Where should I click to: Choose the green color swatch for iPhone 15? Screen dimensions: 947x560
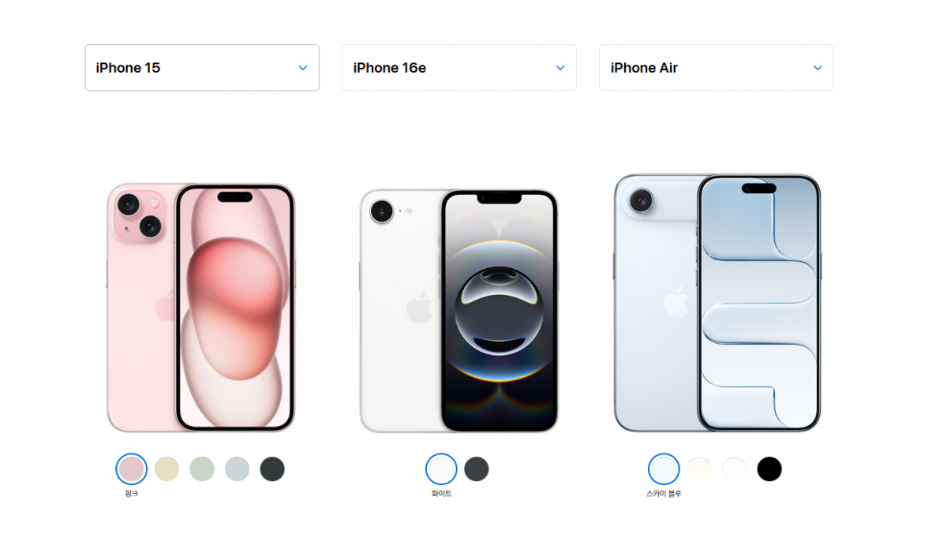pyautogui.click(x=202, y=469)
